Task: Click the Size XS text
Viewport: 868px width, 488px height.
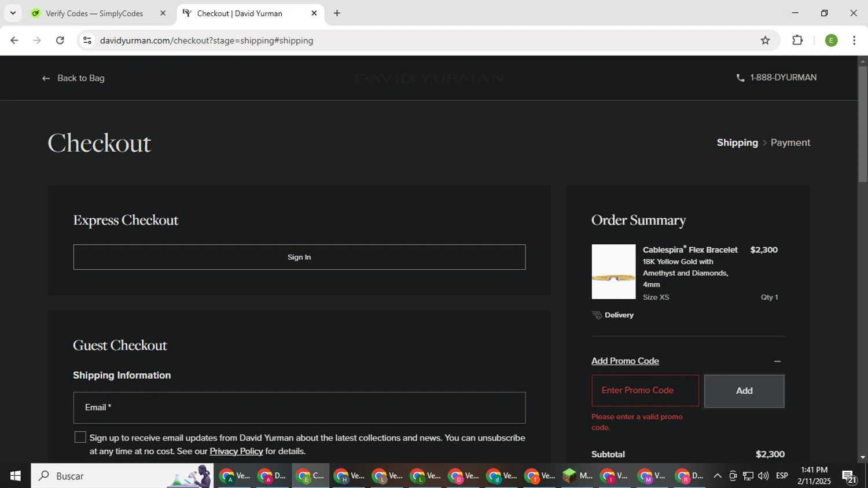Action: [x=656, y=297]
